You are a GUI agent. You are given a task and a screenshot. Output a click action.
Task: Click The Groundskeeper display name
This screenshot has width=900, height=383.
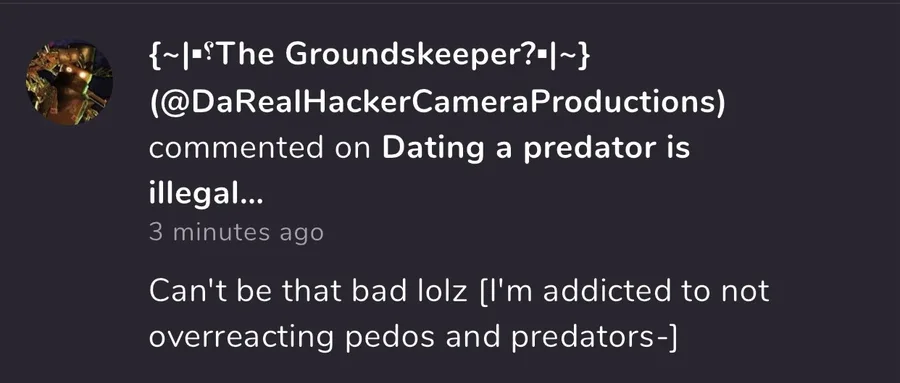(368, 55)
